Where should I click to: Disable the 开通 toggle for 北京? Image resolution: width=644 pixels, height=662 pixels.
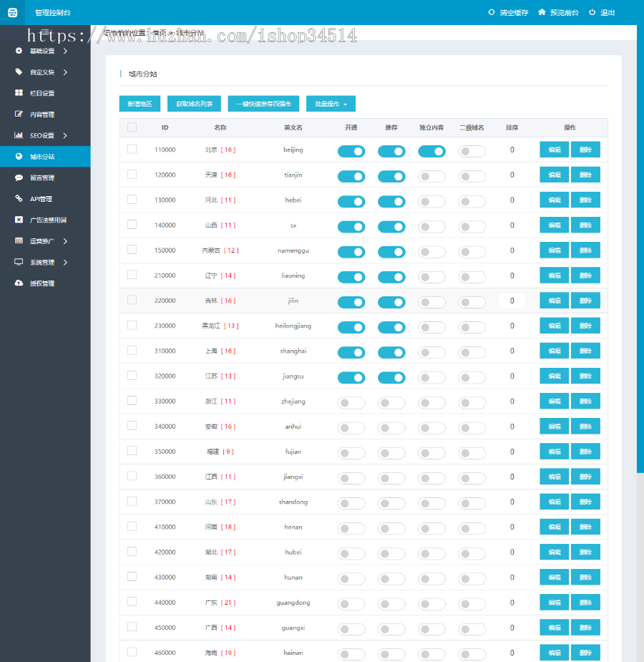click(351, 151)
